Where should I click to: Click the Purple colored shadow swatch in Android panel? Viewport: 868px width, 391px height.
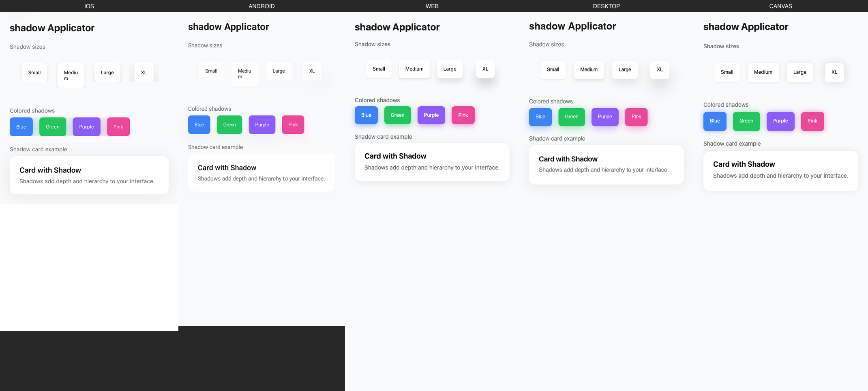tap(262, 125)
